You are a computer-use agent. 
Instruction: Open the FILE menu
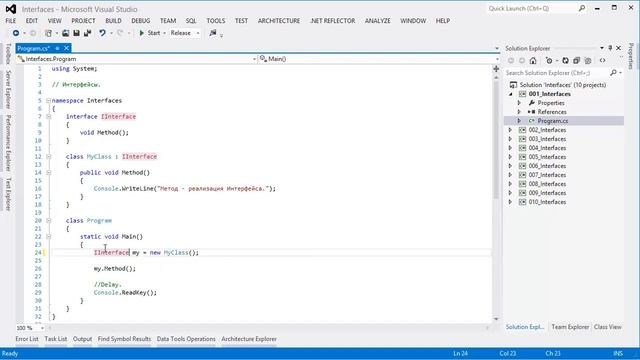pyautogui.click(x=11, y=21)
